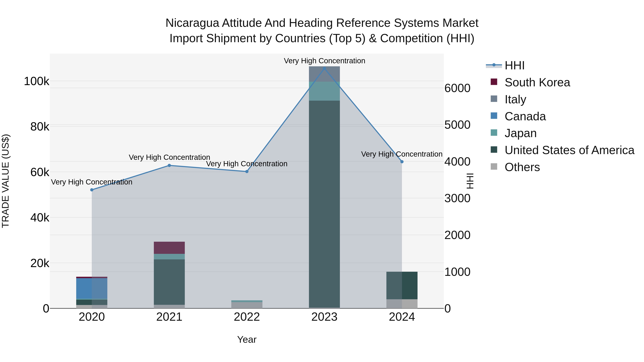644x362 pixels.
Task: Toggle South Korea legend entry
Action: 530,82
